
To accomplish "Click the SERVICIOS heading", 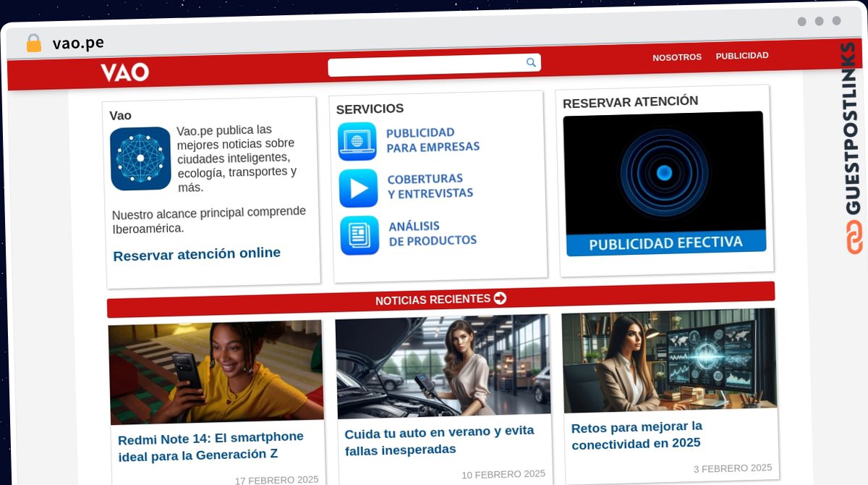I will pyautogui.click(x=370, y=109).
